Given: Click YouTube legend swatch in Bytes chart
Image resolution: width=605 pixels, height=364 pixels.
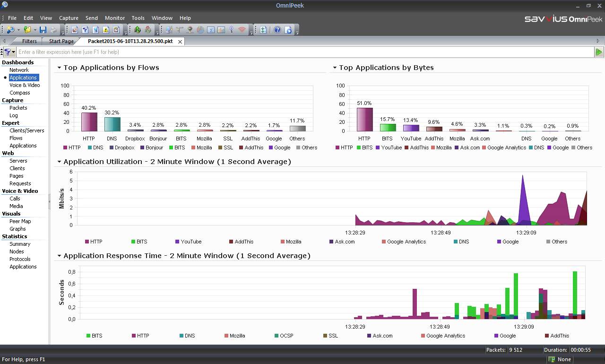Looking at the screenshot, I should point(378,147).
